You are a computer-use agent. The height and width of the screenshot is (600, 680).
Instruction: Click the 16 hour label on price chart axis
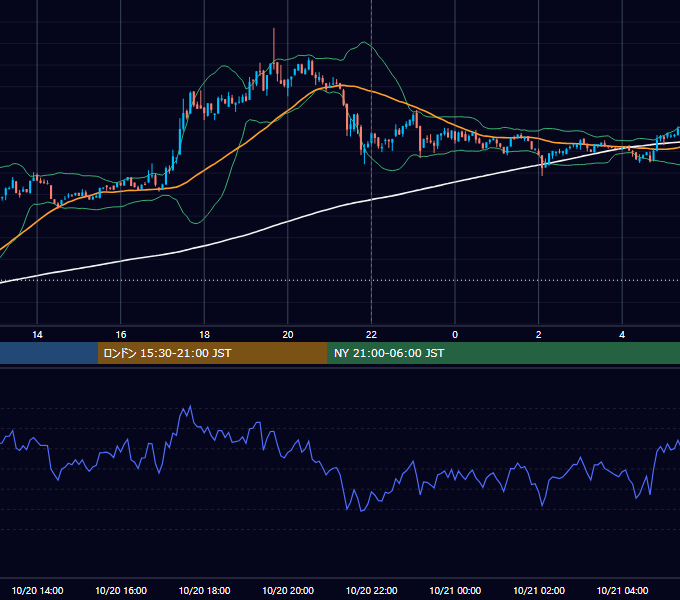[121, 335]
